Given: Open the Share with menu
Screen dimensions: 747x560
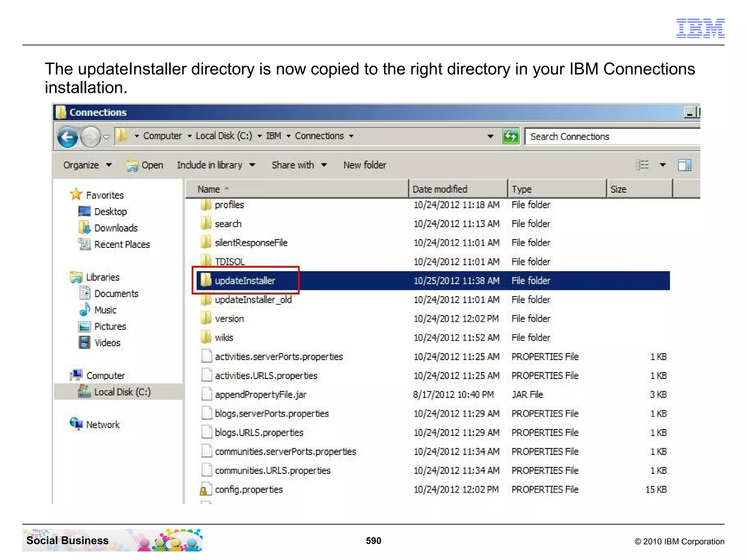Looking at the screenshot, I should [x=299, y=165].
